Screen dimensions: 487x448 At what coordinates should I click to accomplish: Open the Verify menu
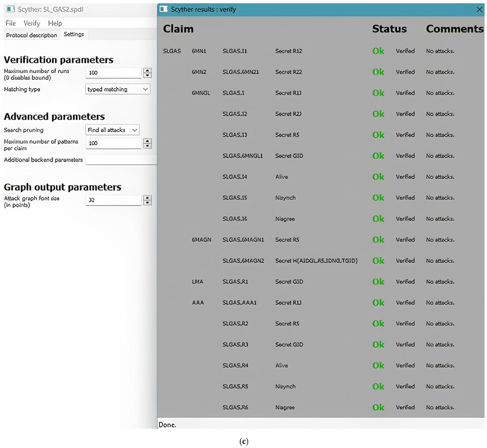tap(32, 23)
